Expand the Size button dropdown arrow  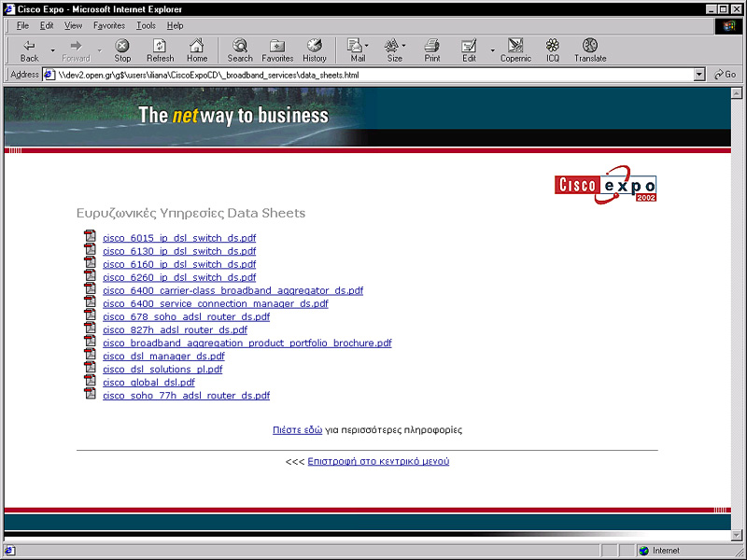point(403,45)
